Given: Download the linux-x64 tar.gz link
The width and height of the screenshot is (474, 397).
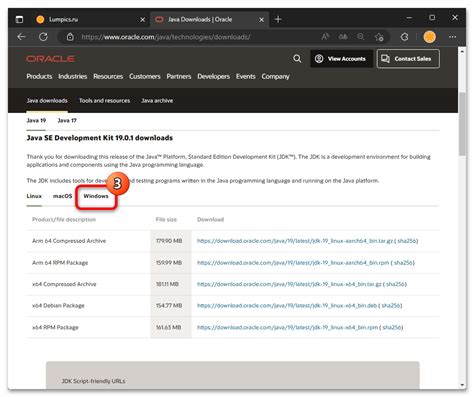Looking at the screenshot, I should pyautogui.click(x=289, y=284).
